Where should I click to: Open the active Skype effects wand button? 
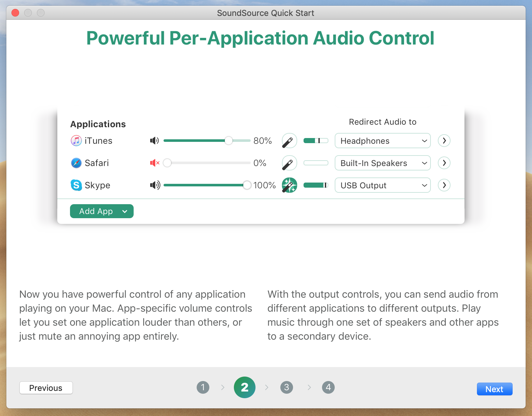pyautogui.click(x=290, y=185)
